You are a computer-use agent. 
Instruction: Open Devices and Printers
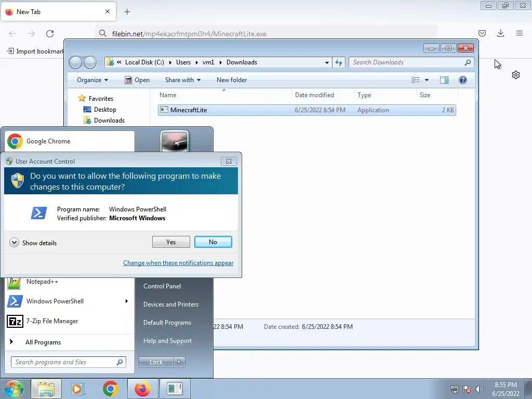click(170, 304)
